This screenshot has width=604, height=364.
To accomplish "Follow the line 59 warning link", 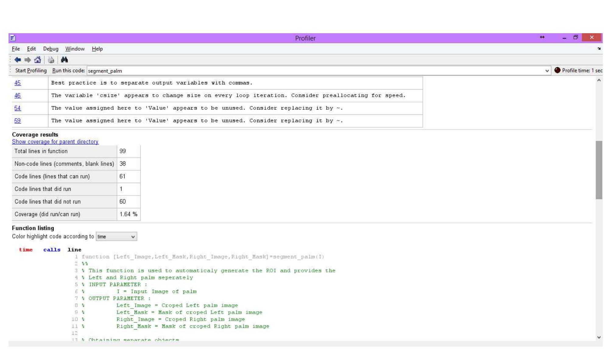I will click(18, 121).
